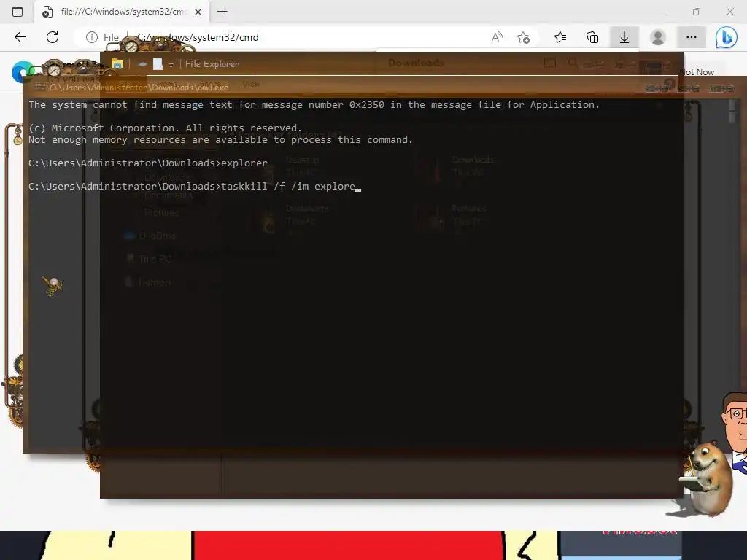This screenshot has width=747, height=560.
Task: Add this page to favorites
Action: tap(523, 37)
